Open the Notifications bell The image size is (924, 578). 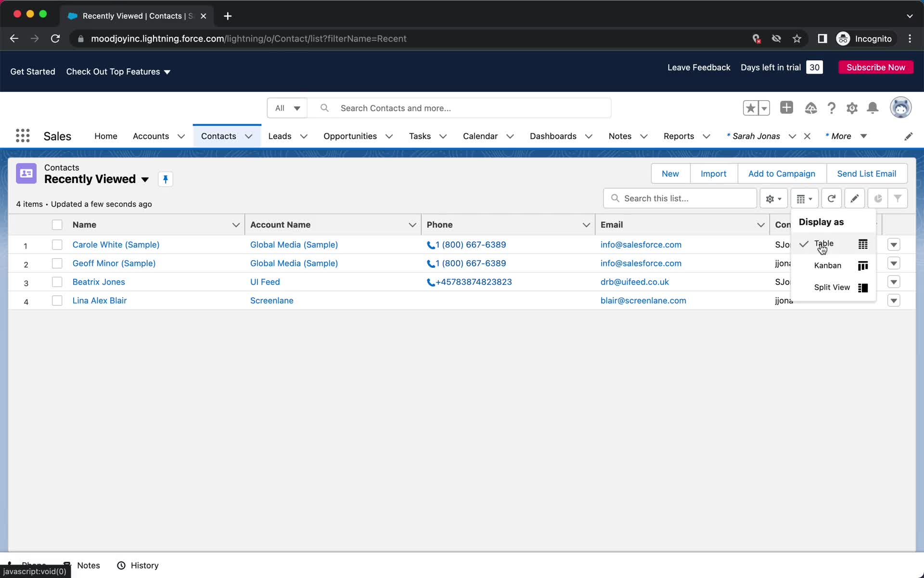coord(873,108)
